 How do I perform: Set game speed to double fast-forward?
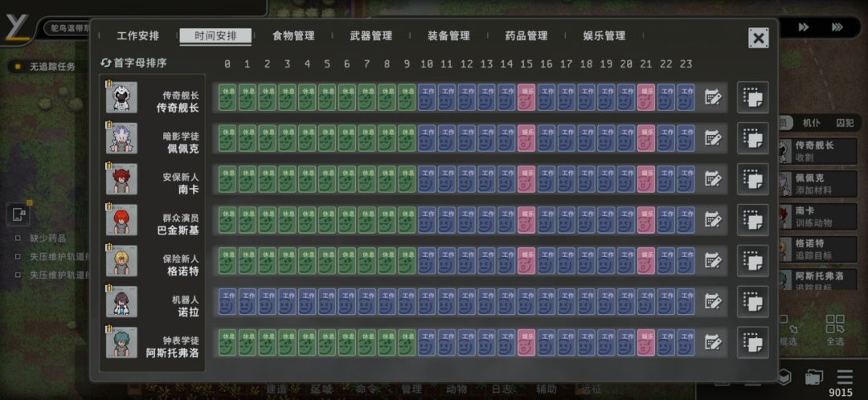pos(804,27)
